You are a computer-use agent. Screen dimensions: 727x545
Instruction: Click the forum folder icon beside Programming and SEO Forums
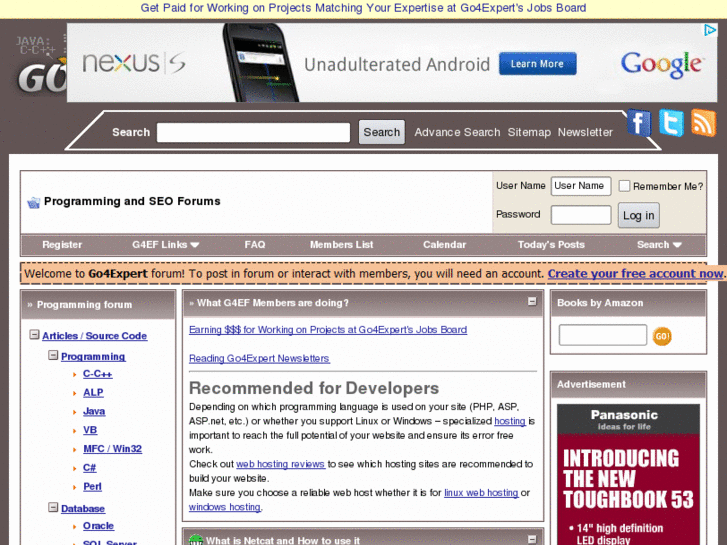click(33, 202)
